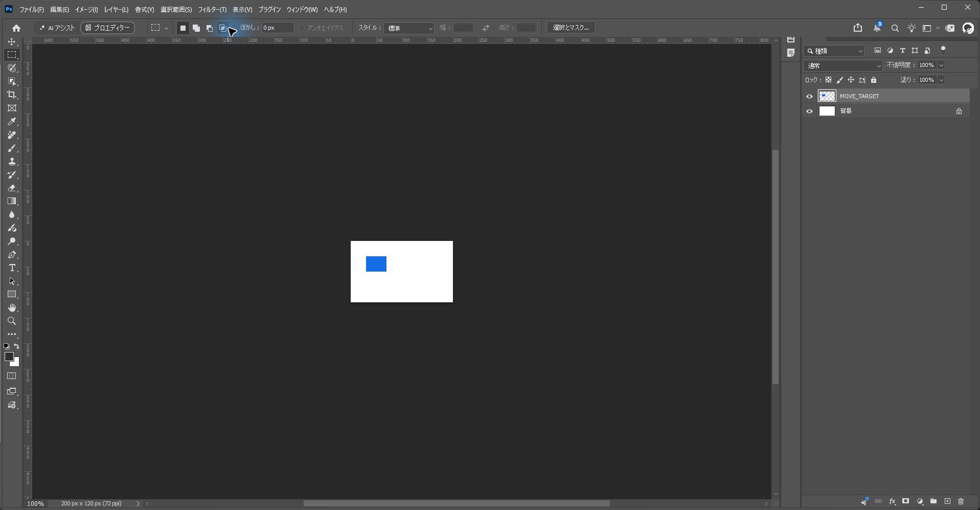Expand the 不透明度 value dropdown
The image size is (980, 510).
[941, 65]
